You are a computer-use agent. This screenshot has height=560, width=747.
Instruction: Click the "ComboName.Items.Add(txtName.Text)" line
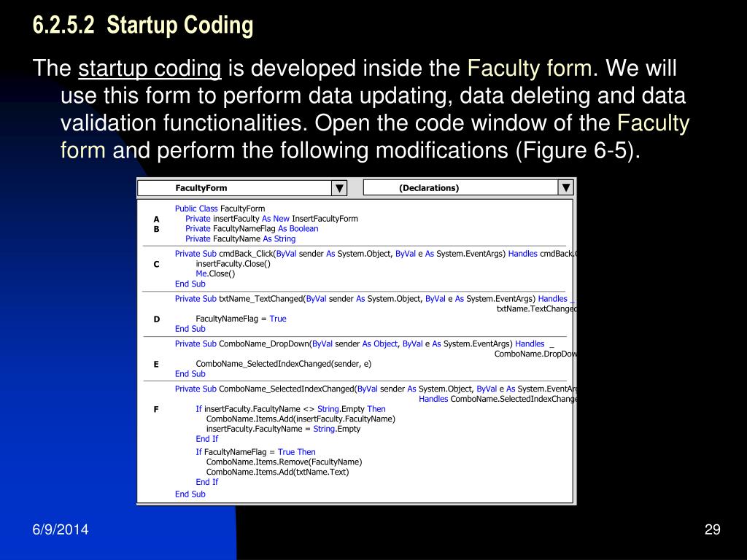[x=277, y=472]
